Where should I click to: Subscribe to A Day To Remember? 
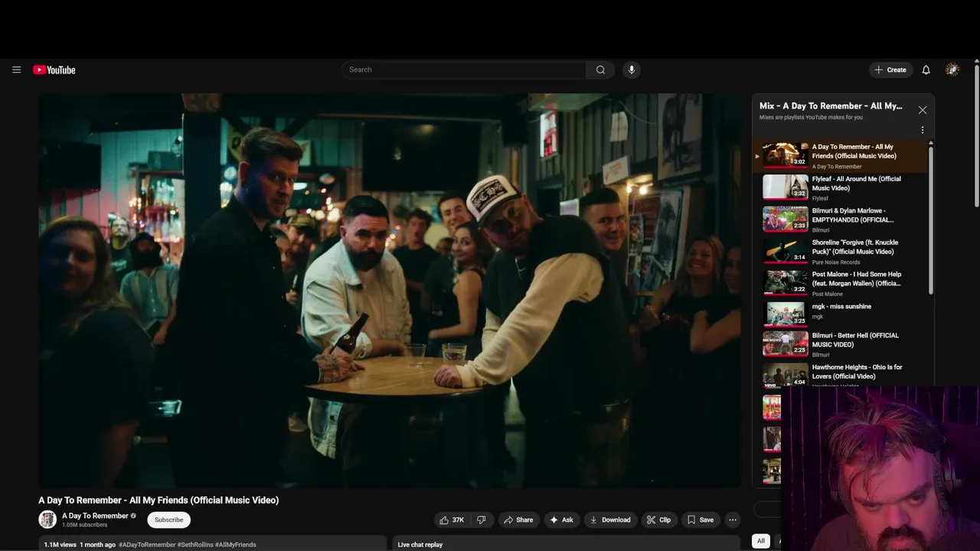coord(168,520)
